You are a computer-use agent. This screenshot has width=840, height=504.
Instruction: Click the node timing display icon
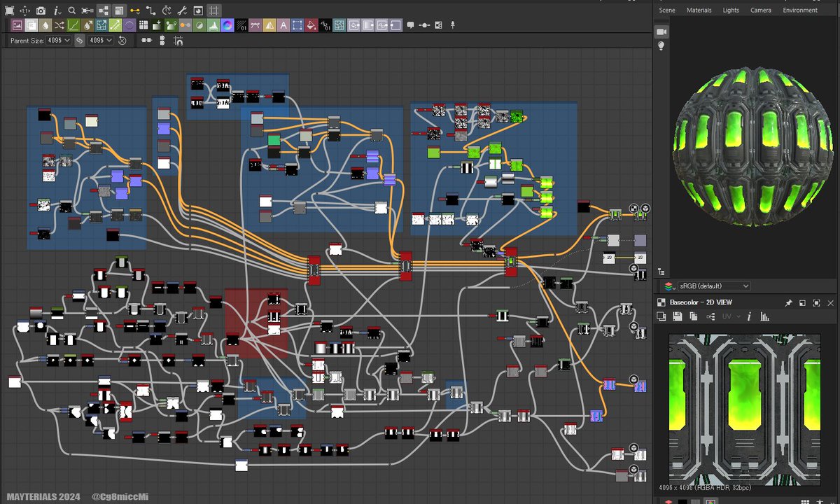click(167, 10)
